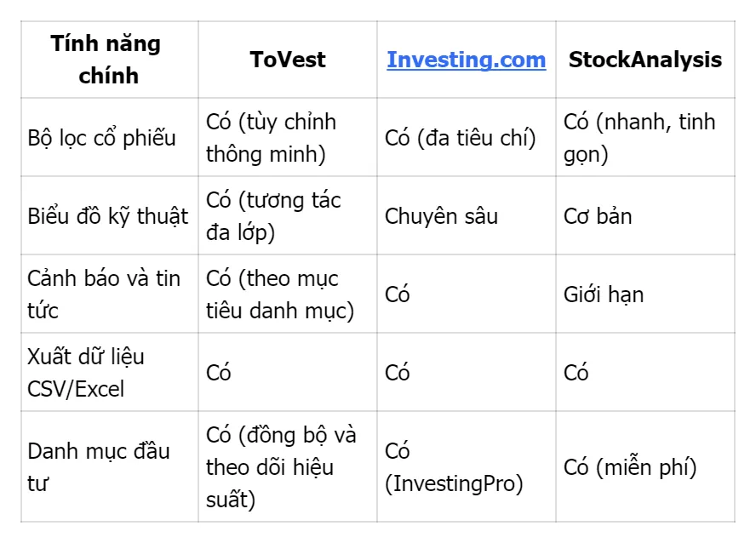This screenshot has width=756, height=543.
Task: Click the 'Có (InvestingPro)' cell
Action: pyautogui.click(x=454, y=467)
